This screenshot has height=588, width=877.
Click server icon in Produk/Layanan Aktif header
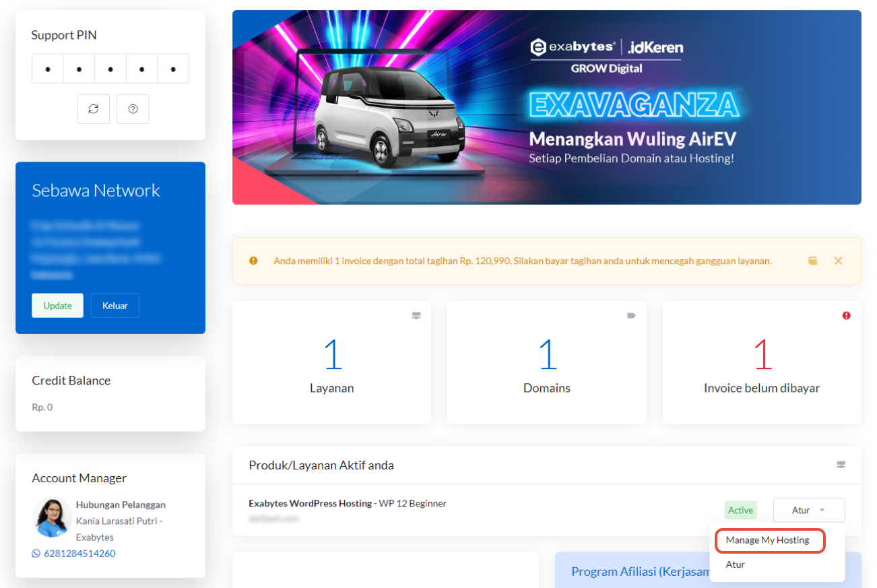pos(841,465)
